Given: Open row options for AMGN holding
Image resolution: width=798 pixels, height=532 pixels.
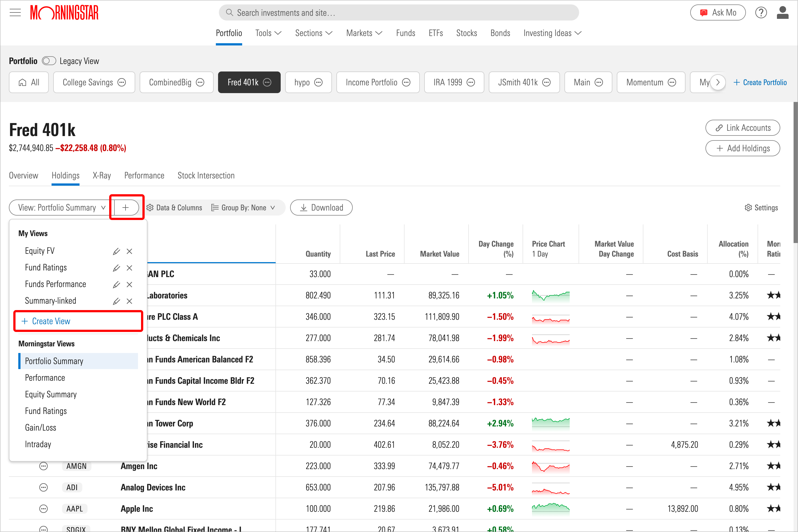Looking at the screenshot, I should pos(44,466).
